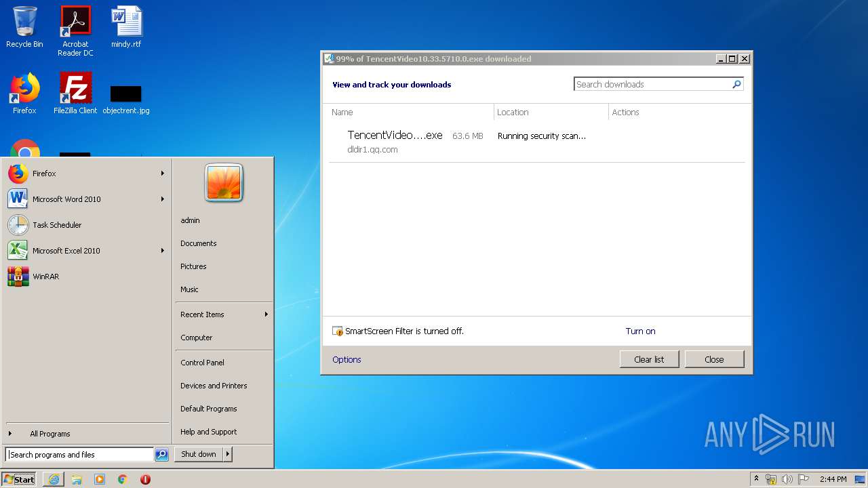Open the Recycle Bin desktop icon
Viewport: 868px width, 488px height.
point(24,27)
